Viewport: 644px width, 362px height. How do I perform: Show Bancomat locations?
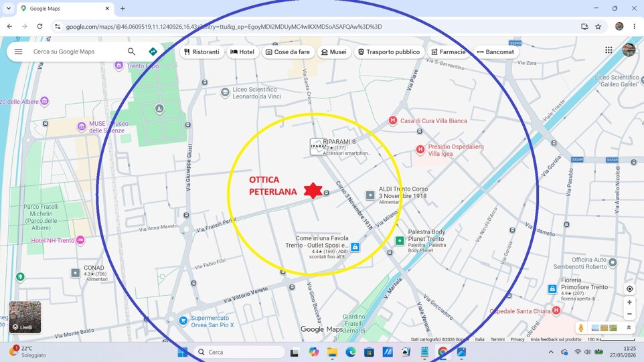pos(496,52)
